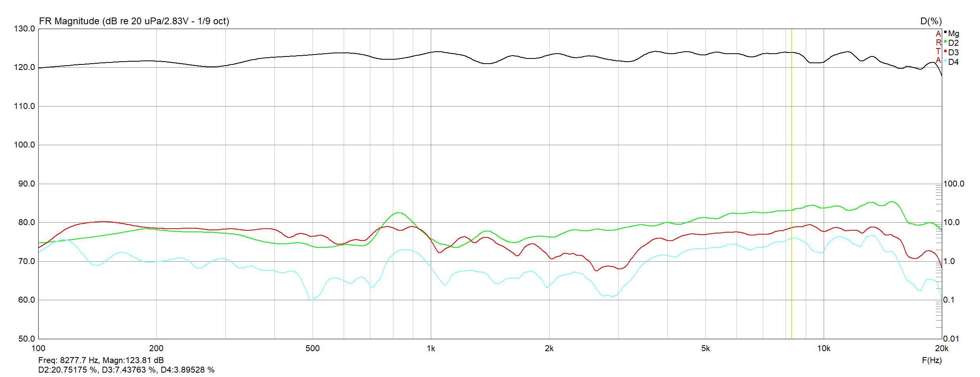Select the Mg legend label
980x377 pixels.
(954, 33)
